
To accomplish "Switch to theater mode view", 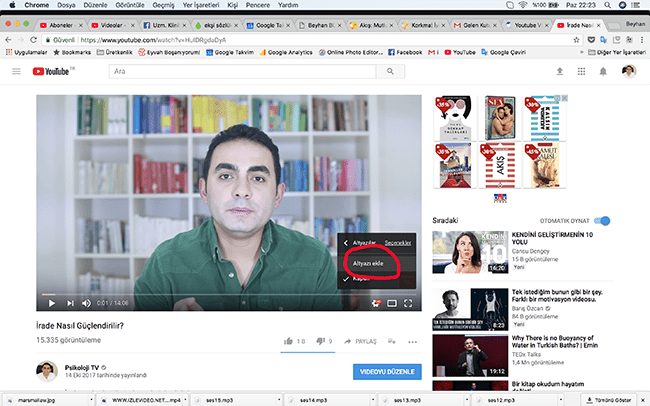I will click(391, 303).
